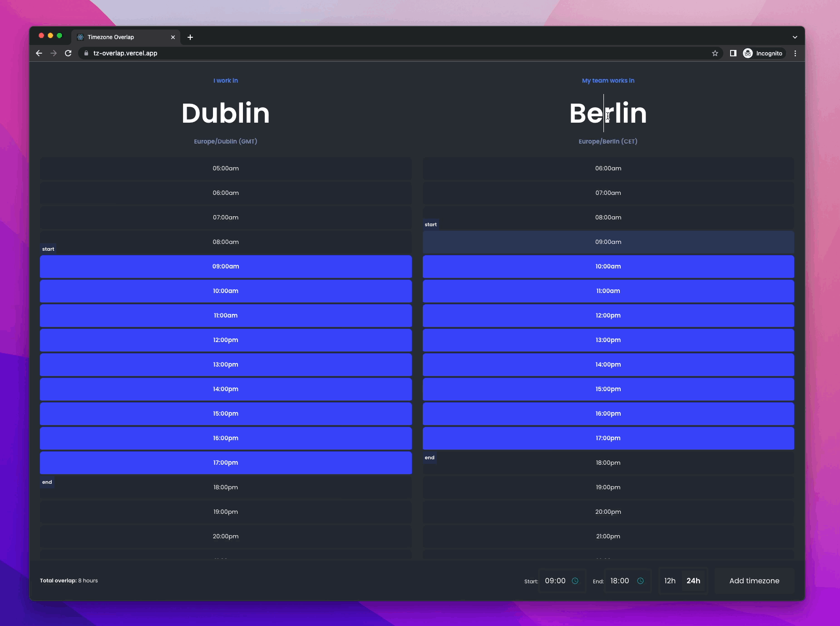Reload the page with the refresh icon
Image resolution: width=840 pixels, height=626 pixels.
pyautogui.click(x=68, y=53)
